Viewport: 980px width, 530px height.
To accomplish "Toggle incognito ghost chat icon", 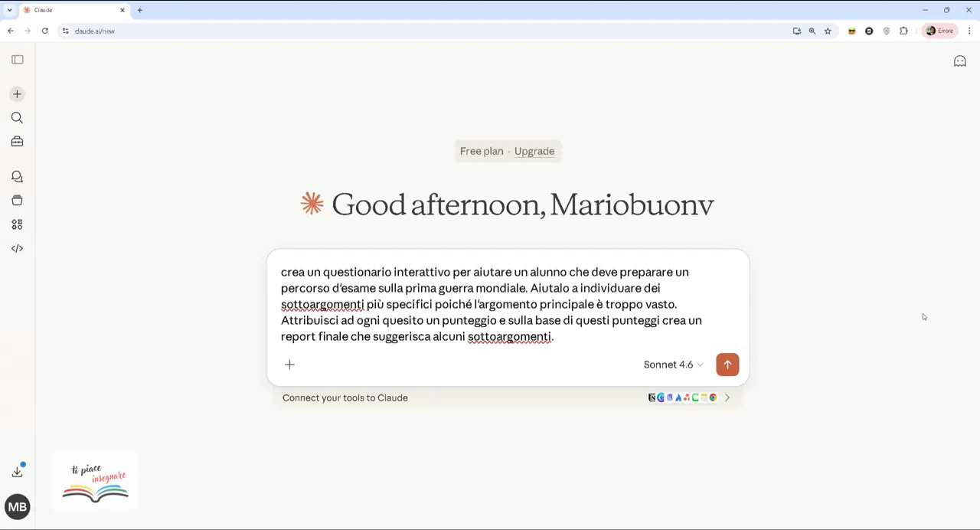I will [959, 61].
